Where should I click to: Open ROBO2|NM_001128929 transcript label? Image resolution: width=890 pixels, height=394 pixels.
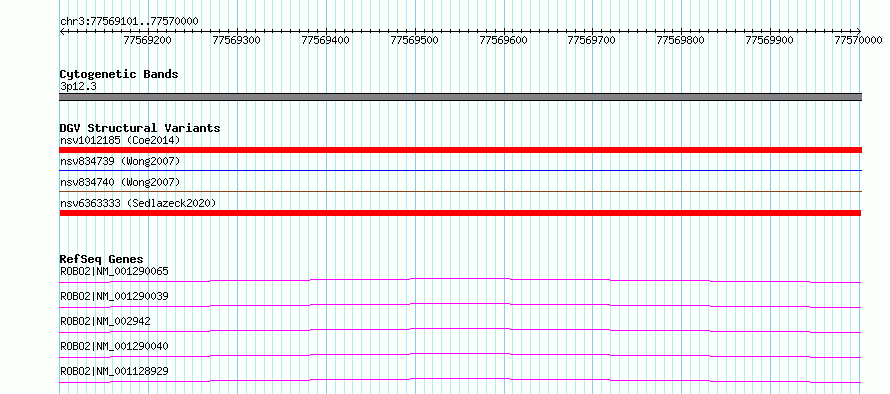pos(114,371)
